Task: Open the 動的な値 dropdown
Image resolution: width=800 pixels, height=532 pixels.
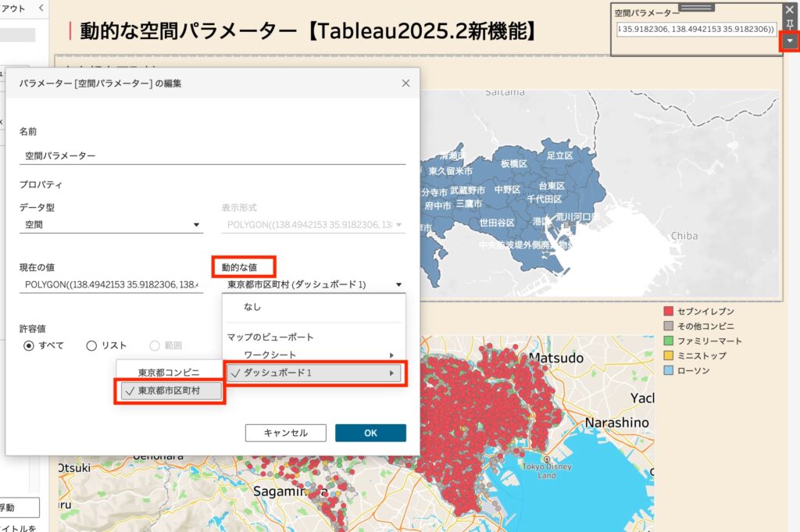Action: tap(312, 285)
